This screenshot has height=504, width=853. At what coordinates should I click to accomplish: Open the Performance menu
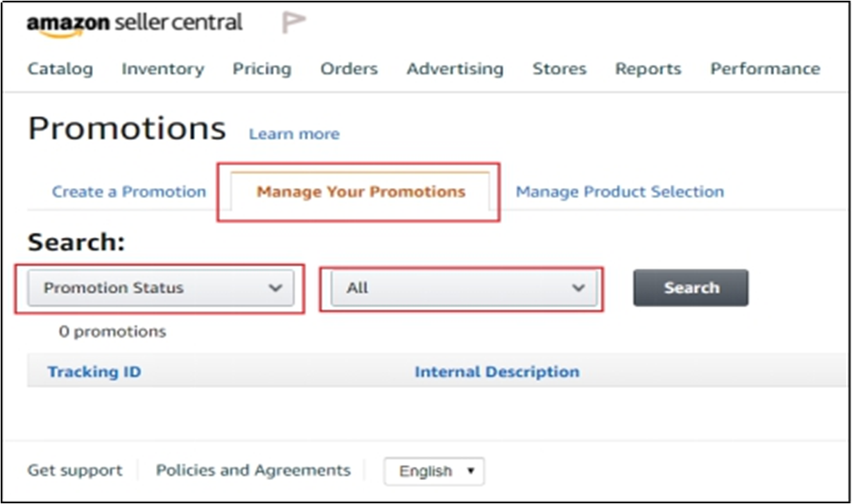tap(765, 69)
